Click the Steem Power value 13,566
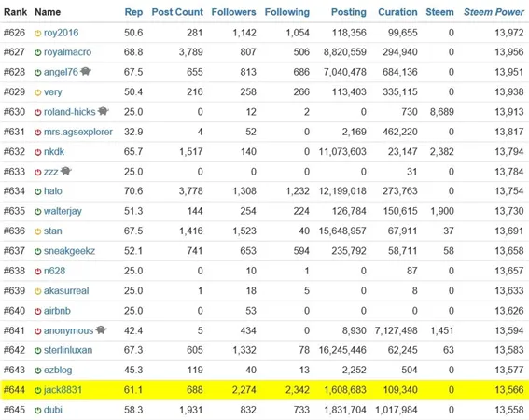The height and width of the screenshot is (420, 529). (x=509, y=390)
